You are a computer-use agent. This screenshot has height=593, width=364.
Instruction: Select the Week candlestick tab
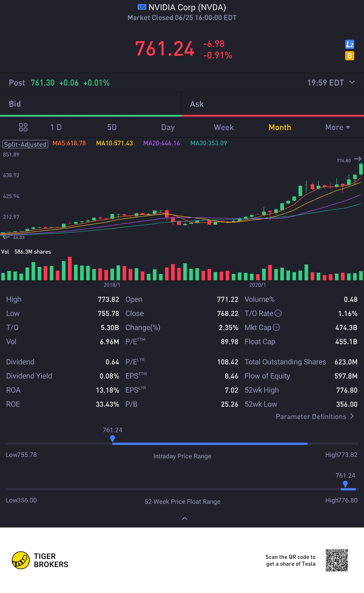tap(224, 127)
